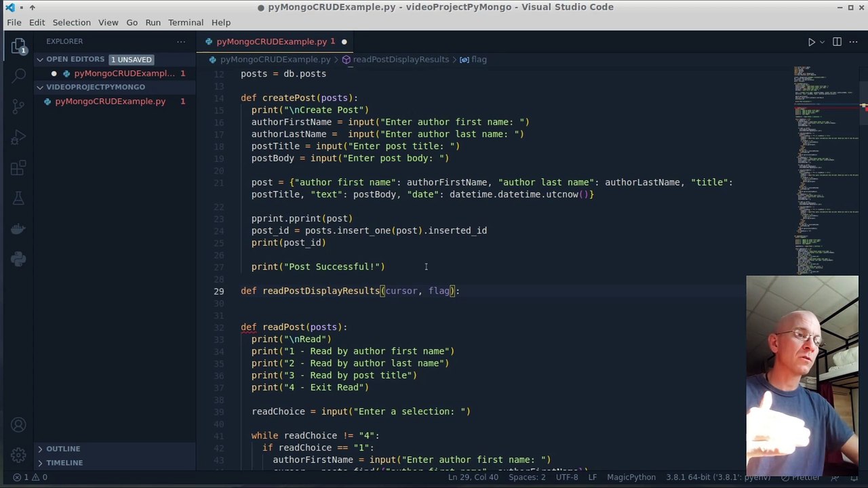Change encoding via UTF-8 status item

pyautogui.click(x=567, y=477)
